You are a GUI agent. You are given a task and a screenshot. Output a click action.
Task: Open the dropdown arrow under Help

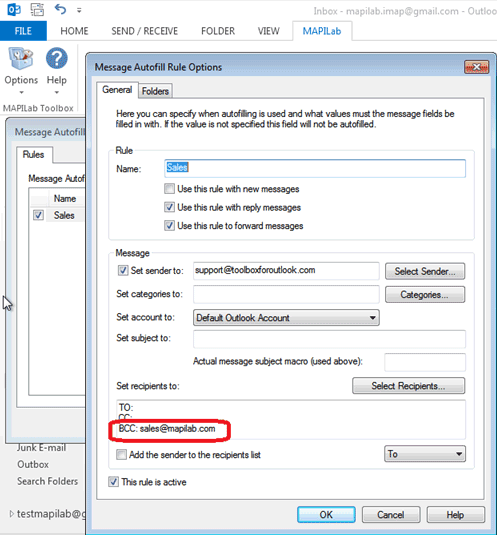point(57,92)
